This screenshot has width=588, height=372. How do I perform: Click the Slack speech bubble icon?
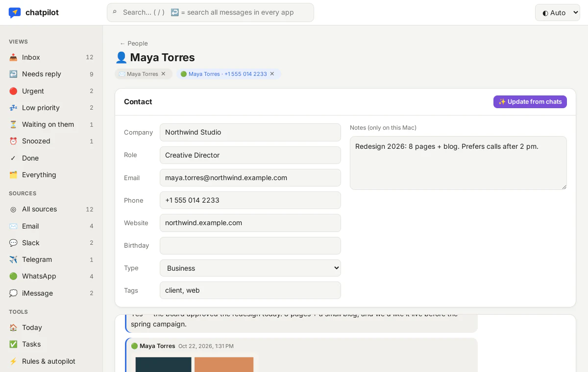13,243
